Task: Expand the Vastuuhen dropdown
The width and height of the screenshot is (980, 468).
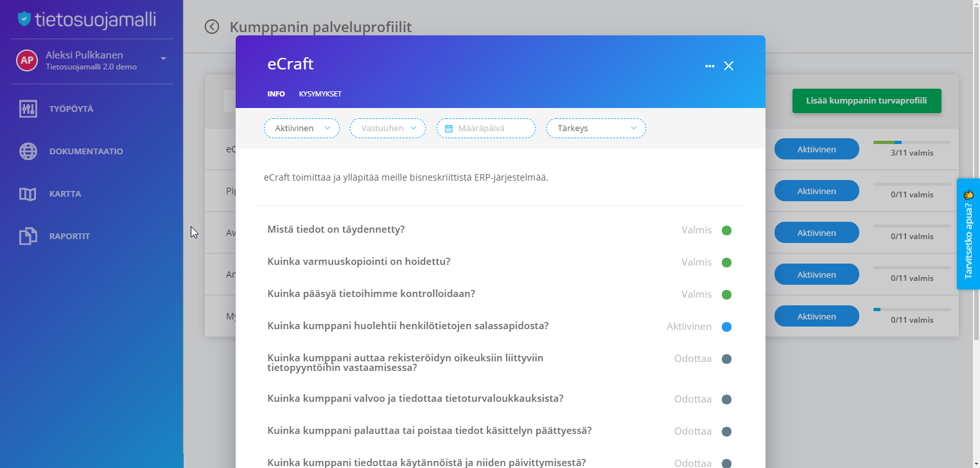Action: (388, 129)
